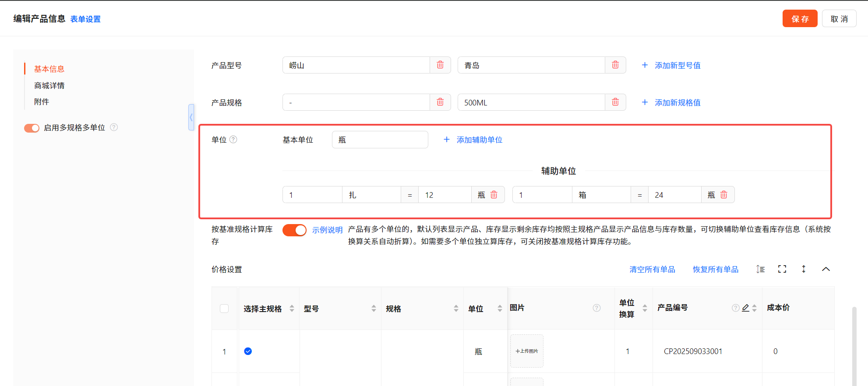The height and width of the screenshot is (386, 868).
Task: Remove the 箱 auxiliary unit row
Action: (x=724, y=195)
